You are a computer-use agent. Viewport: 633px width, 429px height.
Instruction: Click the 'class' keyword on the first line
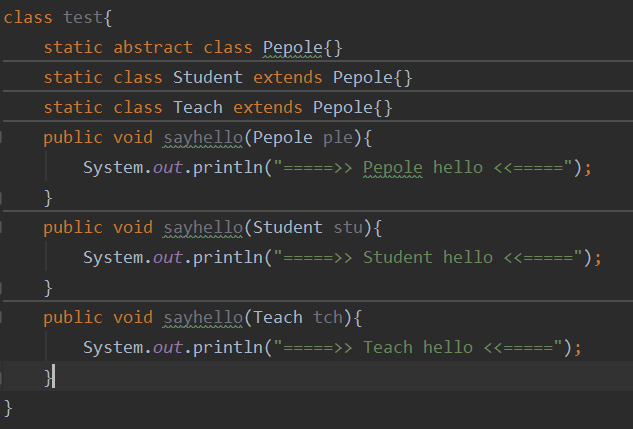[x=28, y=17]
